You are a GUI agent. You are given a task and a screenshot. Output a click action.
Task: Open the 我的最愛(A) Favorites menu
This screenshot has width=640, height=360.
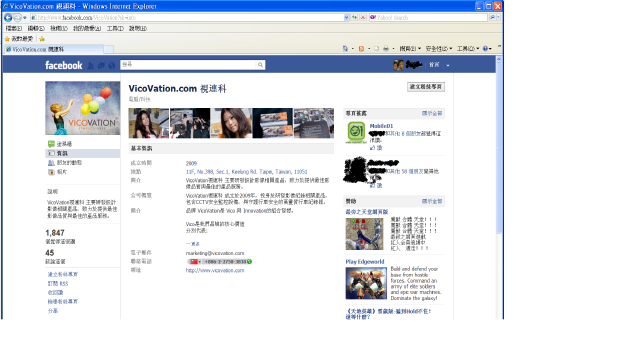pyautogui.click(x=87, y=28)
